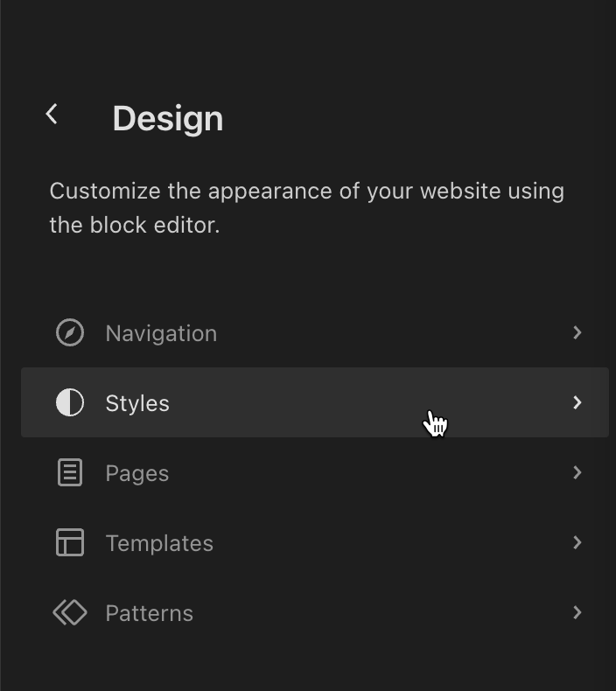Screen dimensions: 616x691
Task: Click the compass Navigation icon
Action: [70, 333]
